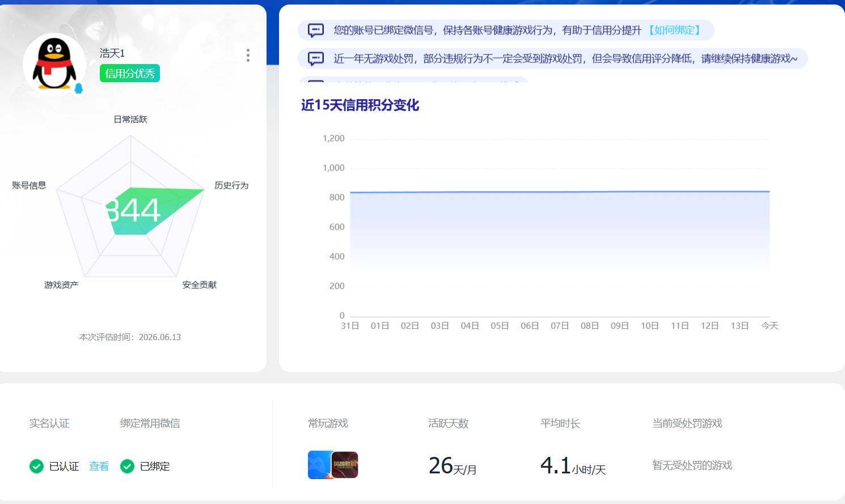
Task: Click the 历史行为 radar axis label
Action: (x=231, y=185)
